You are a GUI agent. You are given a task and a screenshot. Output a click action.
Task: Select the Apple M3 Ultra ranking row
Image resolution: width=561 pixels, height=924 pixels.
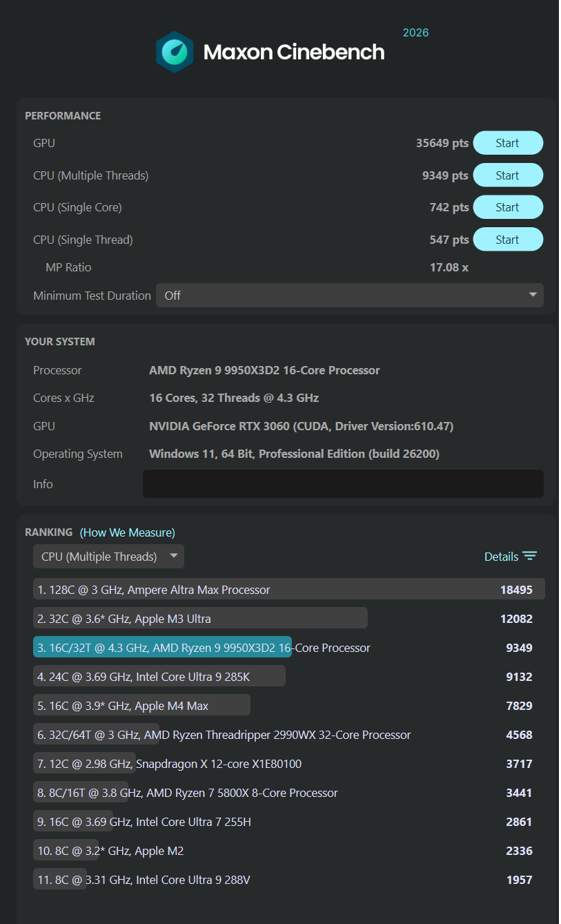288,619
